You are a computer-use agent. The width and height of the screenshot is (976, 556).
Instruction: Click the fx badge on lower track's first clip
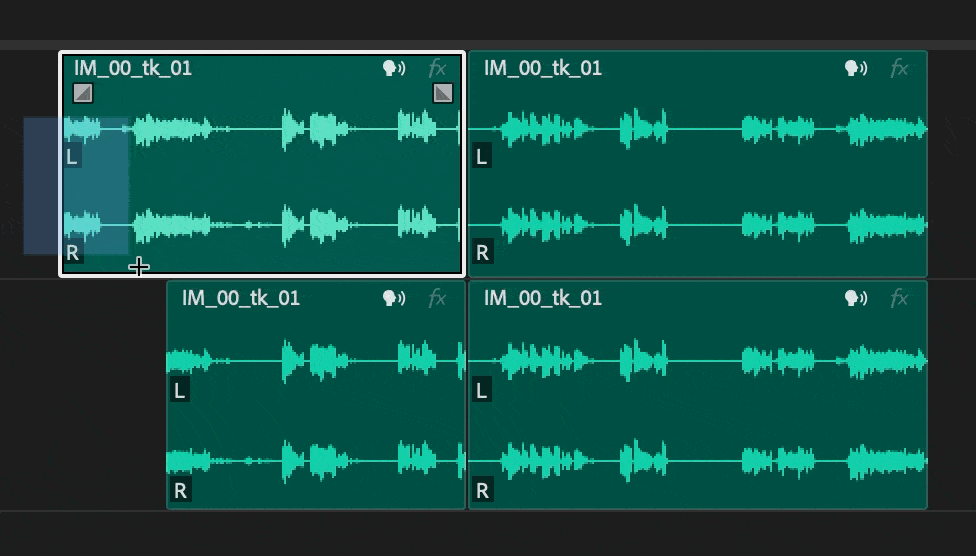coord(438,298)
